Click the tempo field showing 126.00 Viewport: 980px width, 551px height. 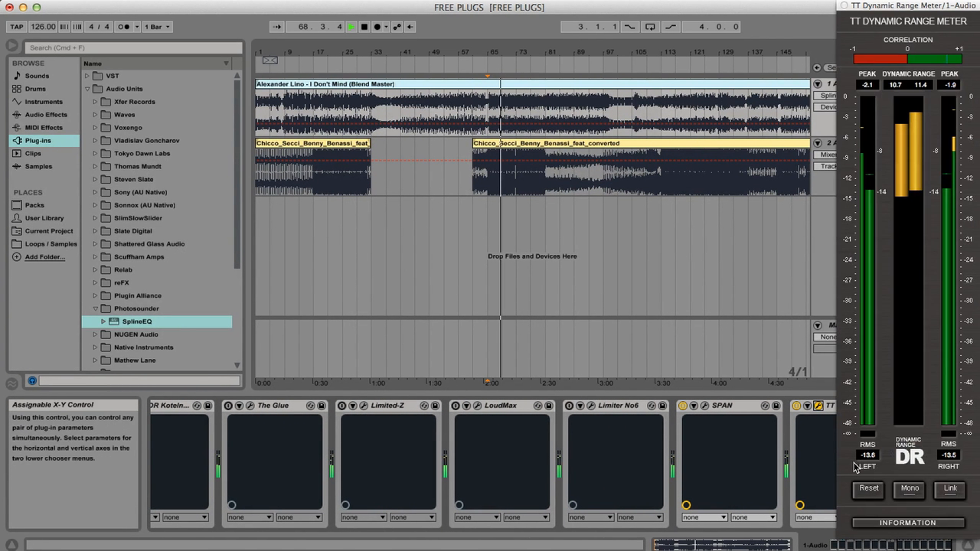tap(44, 27)
